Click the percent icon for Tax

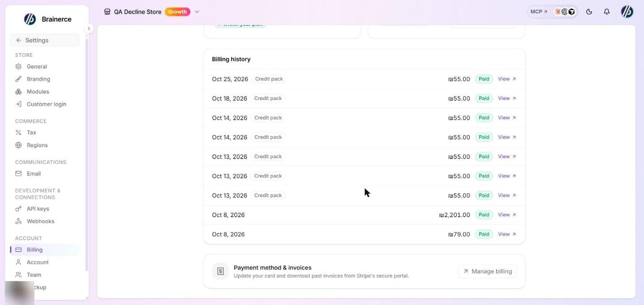click(18, 133)
